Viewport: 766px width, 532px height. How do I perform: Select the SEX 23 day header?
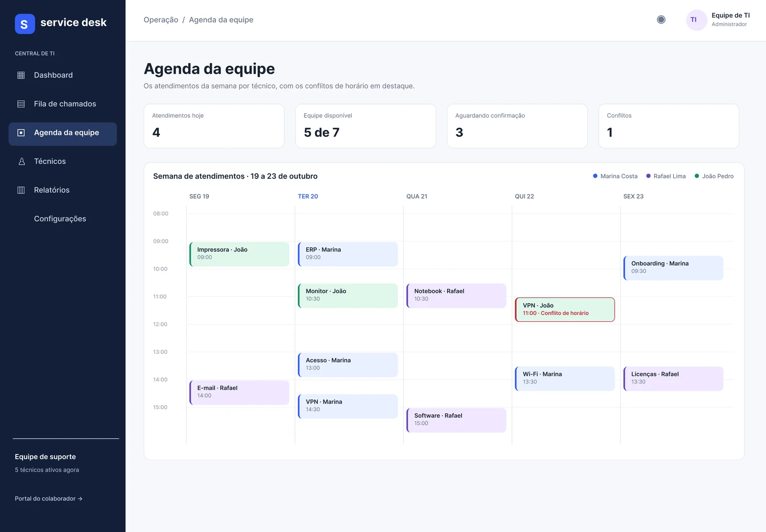click(x=633, y=196)
